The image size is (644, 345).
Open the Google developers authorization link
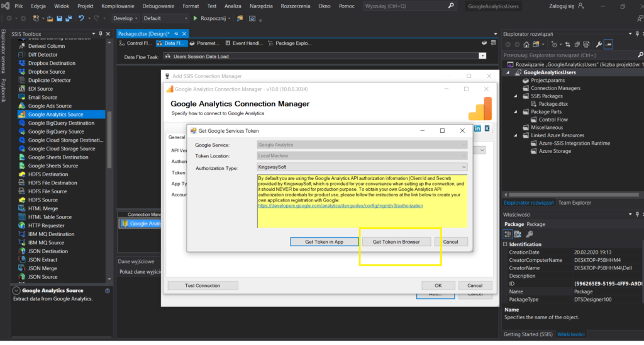[x=340, y=206]
